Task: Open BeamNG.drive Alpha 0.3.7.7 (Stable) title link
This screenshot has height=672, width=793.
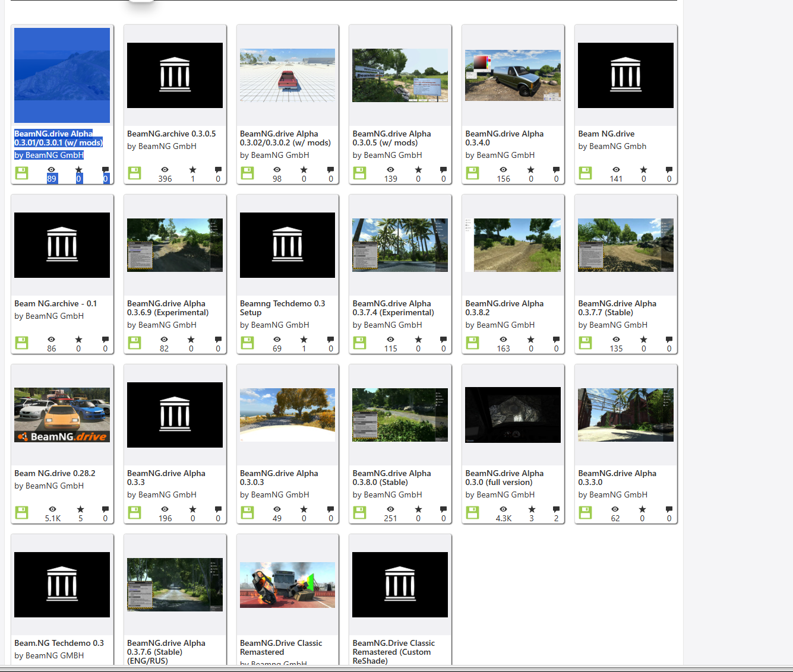Action: pyautogui.click(x=617, y=308)
